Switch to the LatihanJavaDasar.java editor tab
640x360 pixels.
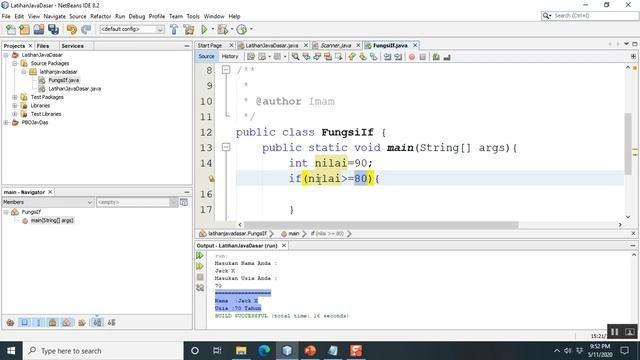pyautogui.click(x=271, y=45)
